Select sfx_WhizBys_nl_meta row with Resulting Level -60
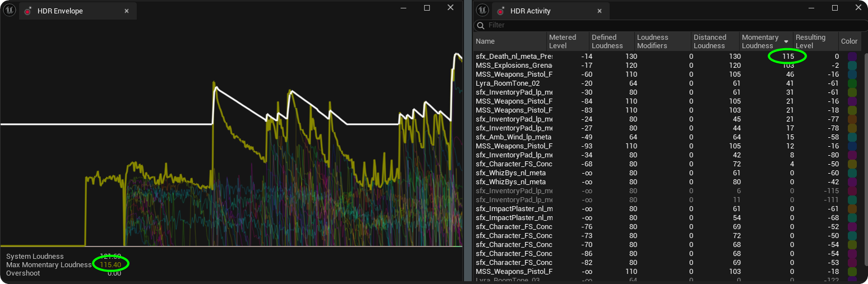 pos(667,173)
